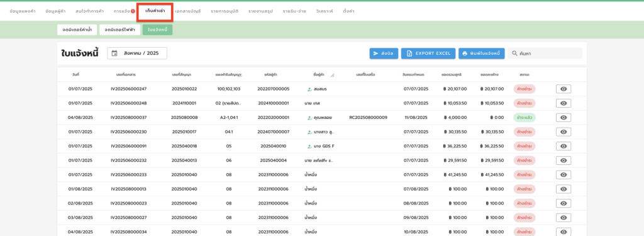Click person icon beside นาง GDS F
The image size is (644, 236).
click(309, 146)
